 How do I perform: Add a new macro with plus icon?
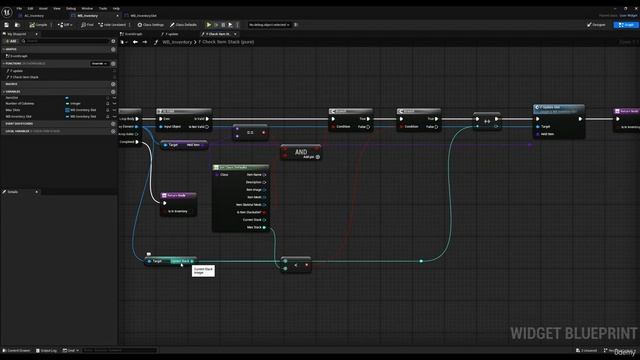click(x=113, y=84)
